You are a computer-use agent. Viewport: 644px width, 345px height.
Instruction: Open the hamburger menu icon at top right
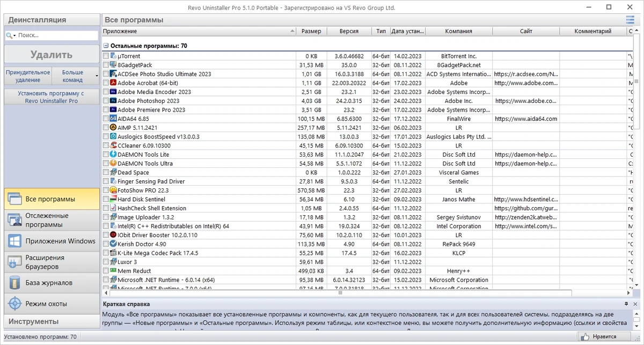(x=630, y=20)
